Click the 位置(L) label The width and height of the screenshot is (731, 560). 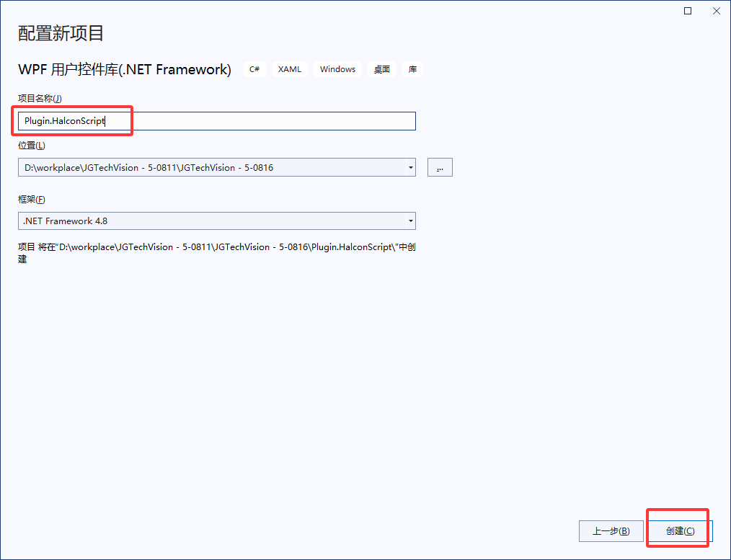pyautogui.click(x=30, y=145)
